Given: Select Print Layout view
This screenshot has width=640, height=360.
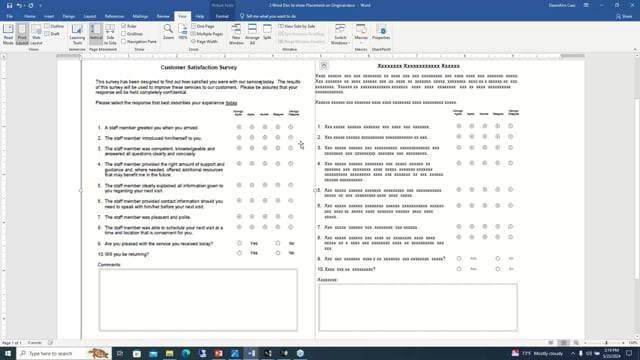Looking at the screenshot, I should point(22,34).
